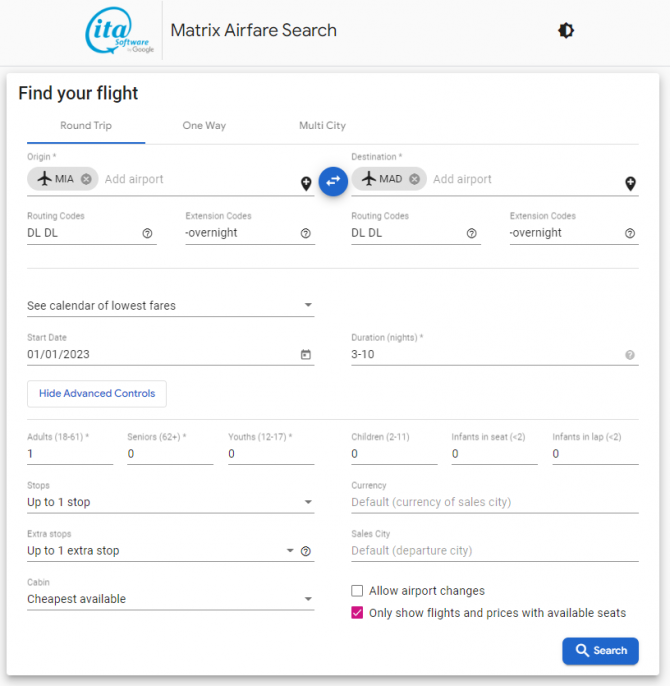Swap origin and destination airports
Screen dimensions: 670x686
333,181
